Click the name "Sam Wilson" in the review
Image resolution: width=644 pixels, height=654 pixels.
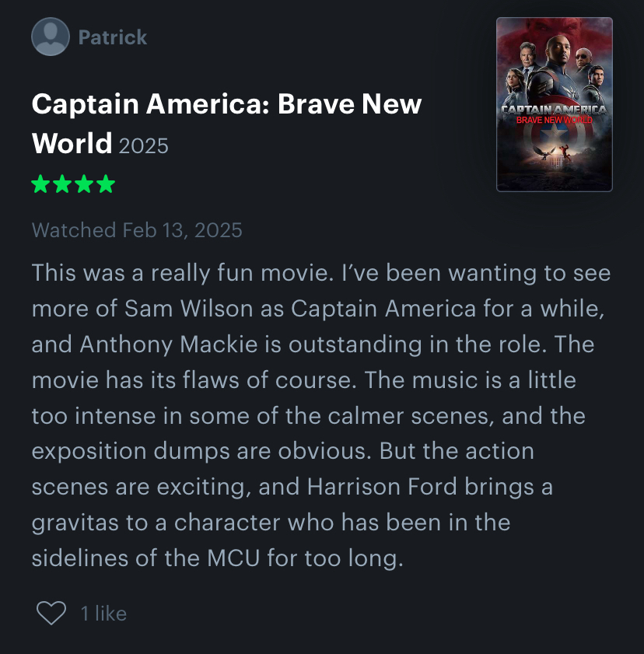(x=188, y=309)
